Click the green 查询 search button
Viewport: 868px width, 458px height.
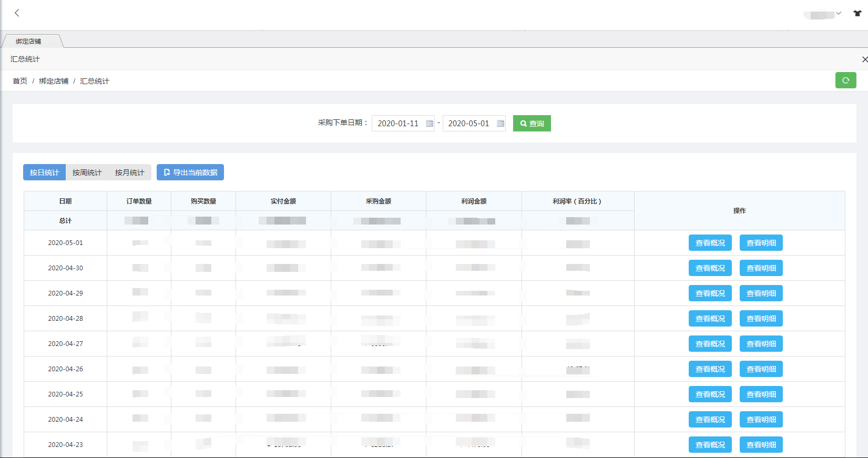pyautogui.click(x=532, y=124)
